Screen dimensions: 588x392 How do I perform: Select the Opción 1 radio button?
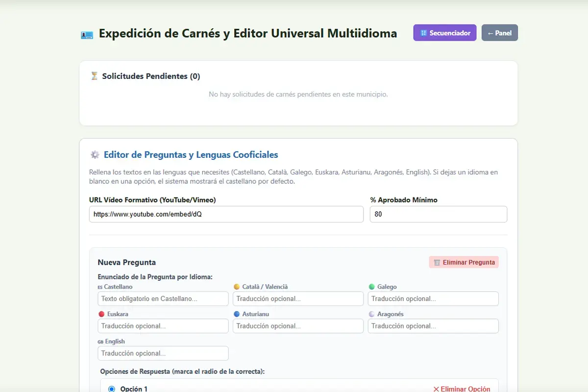tap(111, 389)
